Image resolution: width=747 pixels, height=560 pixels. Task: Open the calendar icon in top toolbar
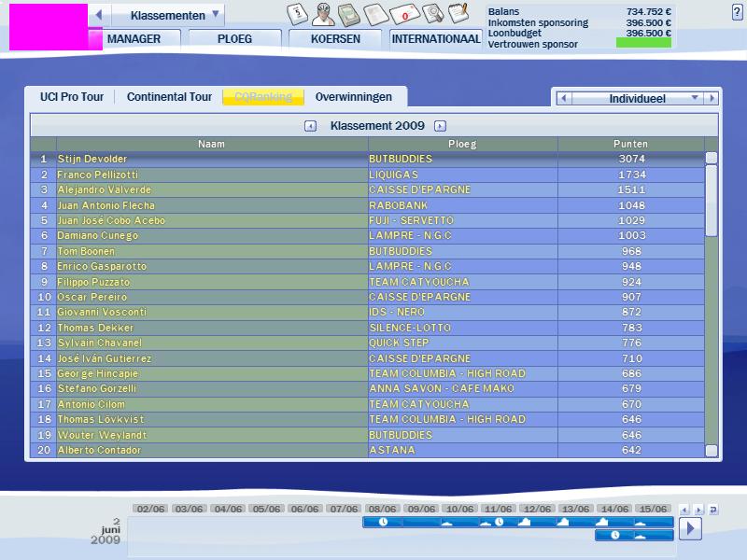pos(296,14)
